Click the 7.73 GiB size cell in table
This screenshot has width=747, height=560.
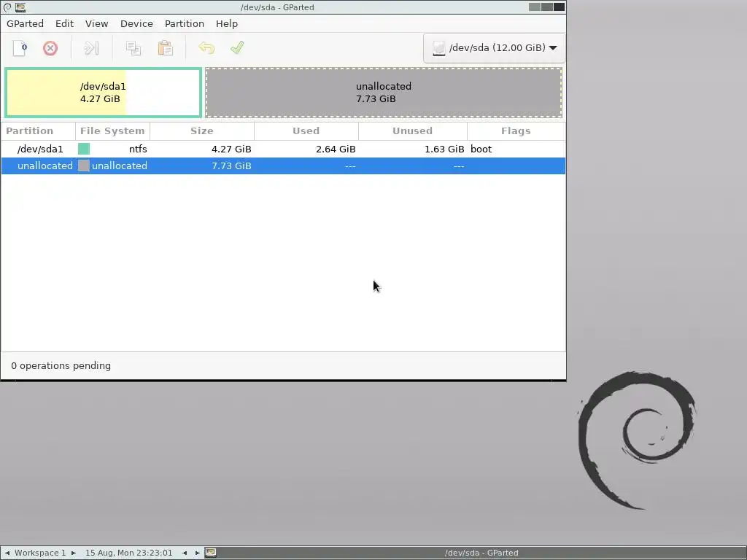click(x=231, y=166)
